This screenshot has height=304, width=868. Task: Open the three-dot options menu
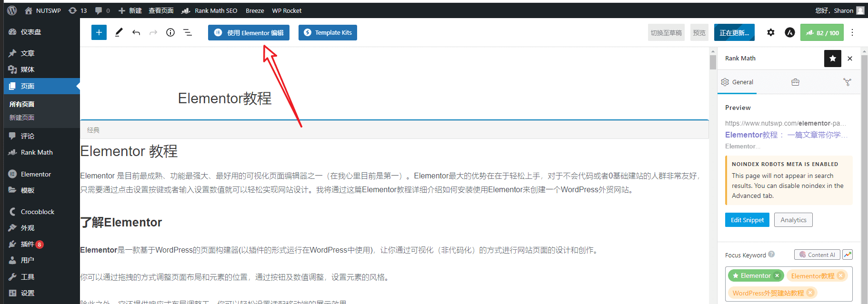coord(852,32)
